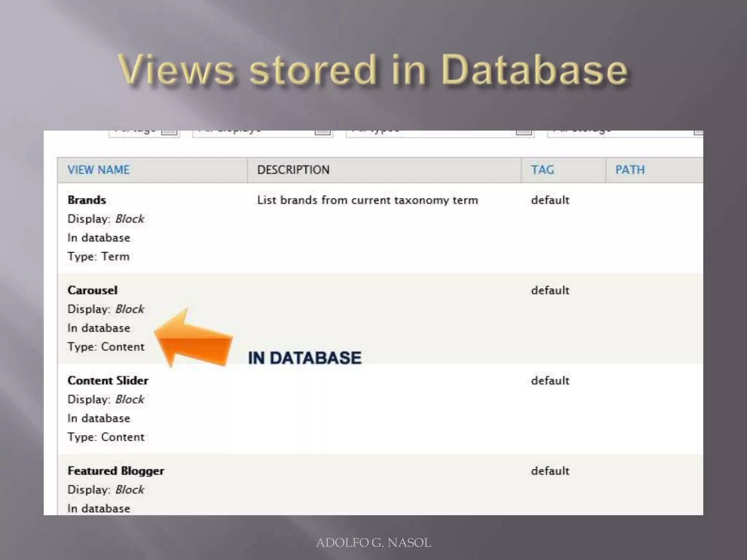Click Type: Term under Brands
The image size is (747, 560).
[98, 257]
